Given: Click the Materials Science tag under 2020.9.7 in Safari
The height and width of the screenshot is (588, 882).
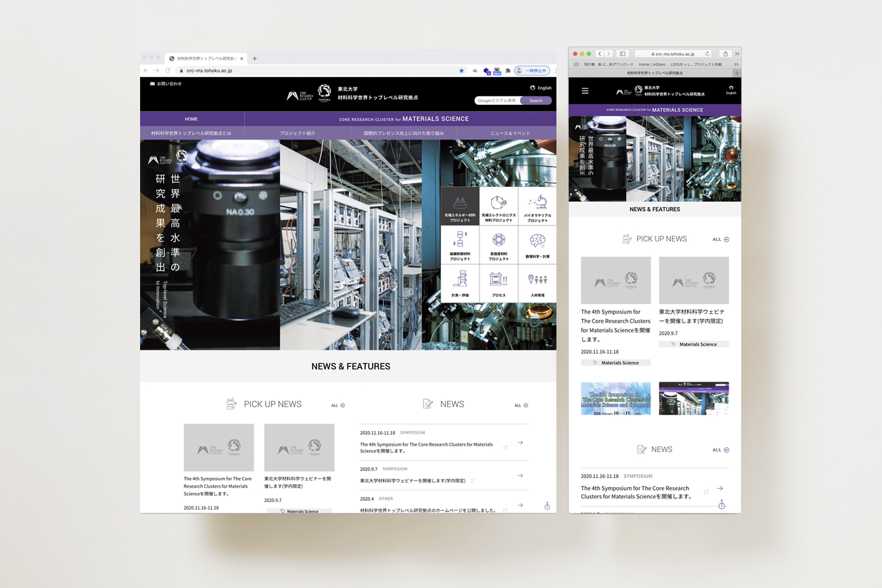Looking at the screenshot, I should click(694, 344).
